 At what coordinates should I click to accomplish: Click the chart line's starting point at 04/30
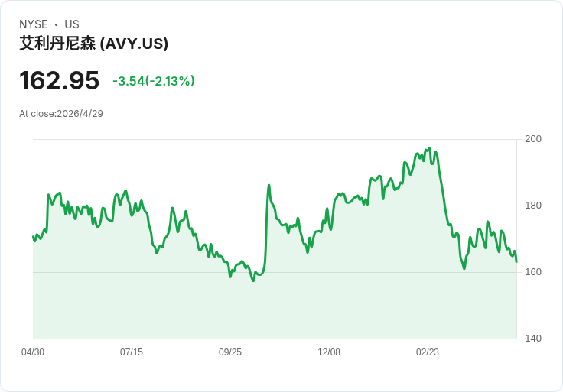coord(33,236)
